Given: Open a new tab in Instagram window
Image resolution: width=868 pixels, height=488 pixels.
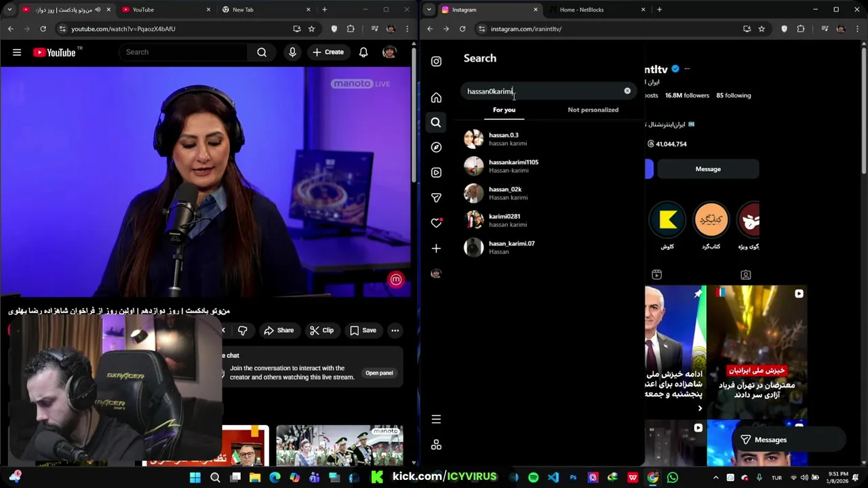Looking at the screenshot, I should tap(659, 9).
